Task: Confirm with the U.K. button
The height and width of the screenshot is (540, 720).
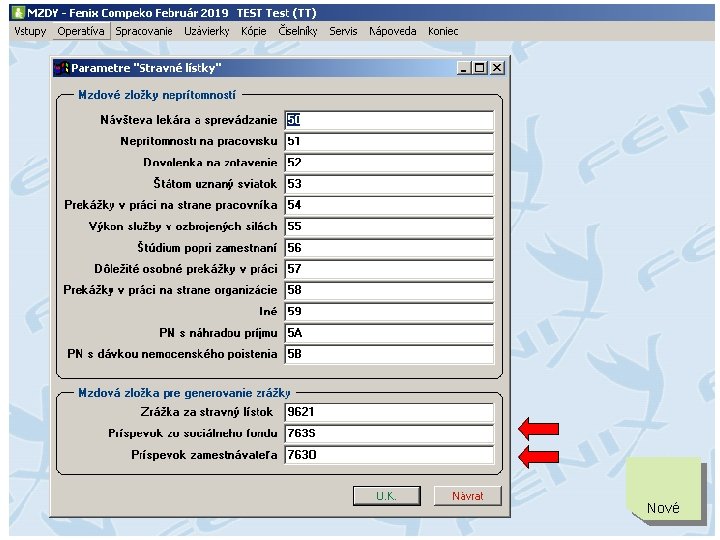Action: pos(387,496)
